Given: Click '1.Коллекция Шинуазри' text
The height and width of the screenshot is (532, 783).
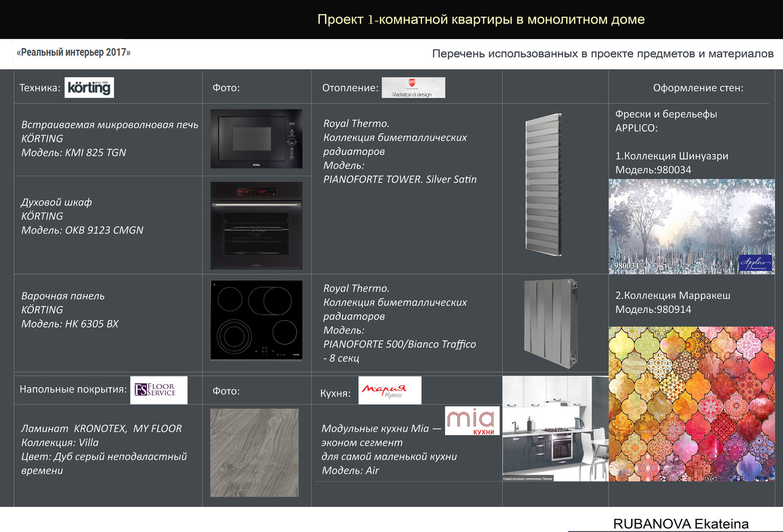Looking at the screenshot, I should 671,156.
